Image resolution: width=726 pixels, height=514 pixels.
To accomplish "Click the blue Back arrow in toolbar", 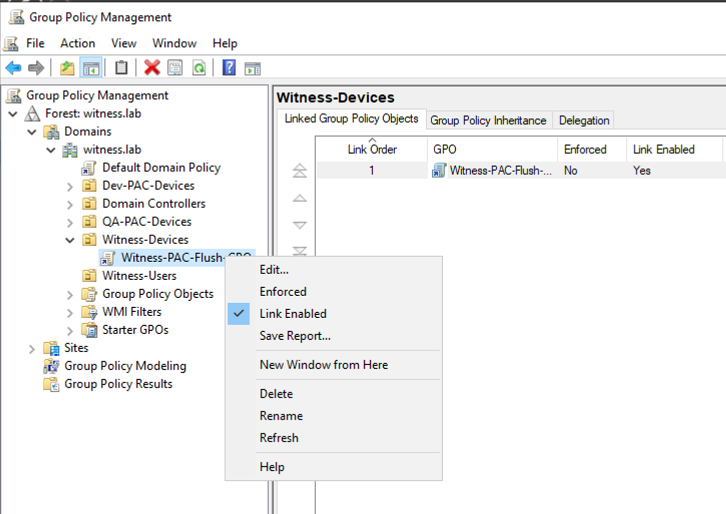I will [13, 68].
